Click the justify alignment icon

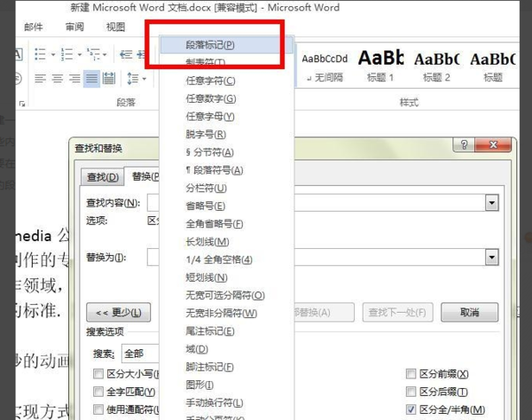click(91, 79)
